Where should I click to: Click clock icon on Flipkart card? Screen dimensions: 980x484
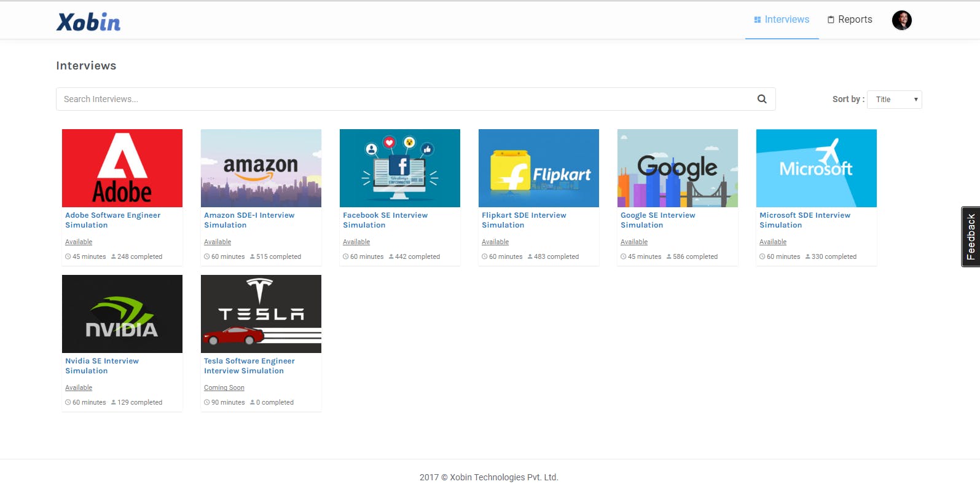click(485, 256)
